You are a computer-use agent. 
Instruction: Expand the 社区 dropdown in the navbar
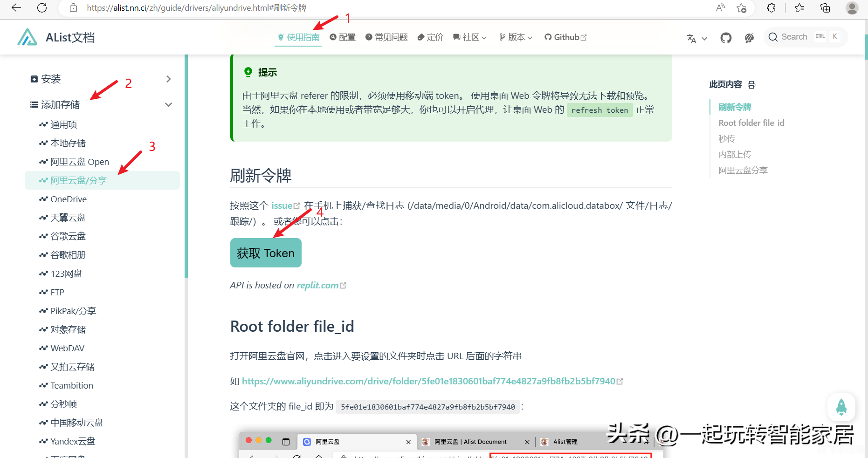pos(469,37)
